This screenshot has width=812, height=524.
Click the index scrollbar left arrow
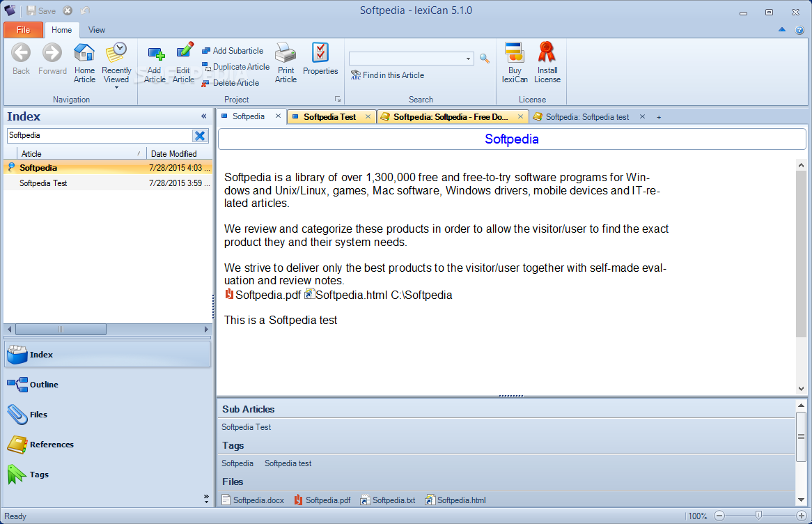pyautogui.click(x=9, y=329)
